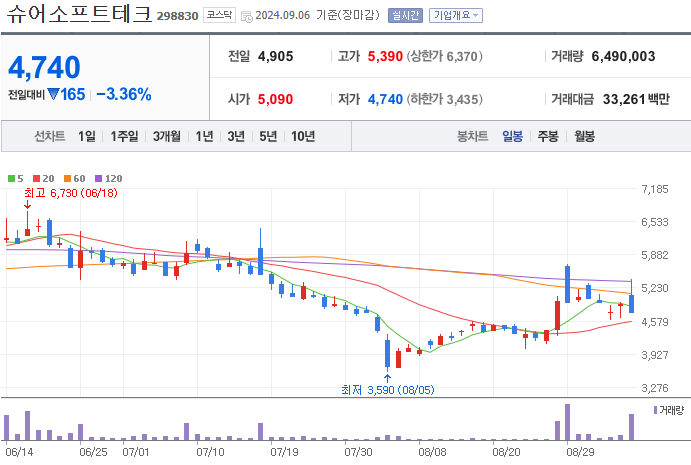Click the clock icon beside the date
691x465 pixels.
click(247, 16)
